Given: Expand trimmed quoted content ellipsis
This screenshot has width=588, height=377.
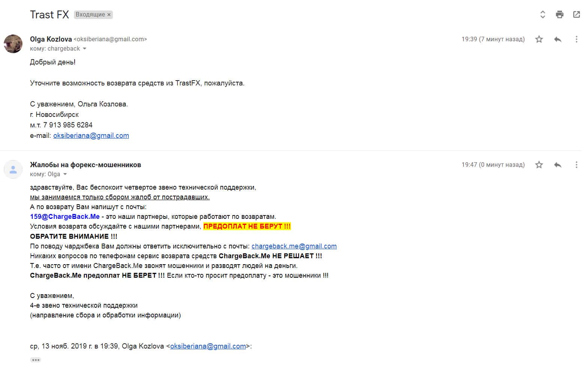Looking at the screenshot, I should pyautogui.click(x=36, y=360).
